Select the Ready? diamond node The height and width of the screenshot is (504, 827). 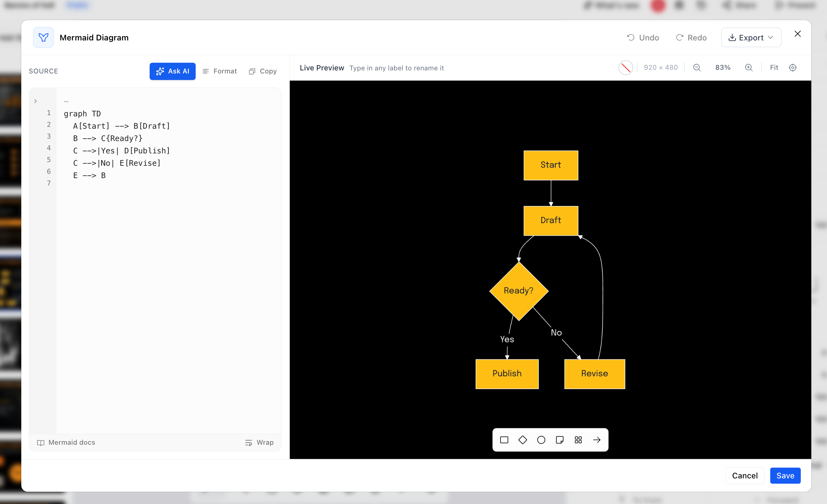point(519,291)
